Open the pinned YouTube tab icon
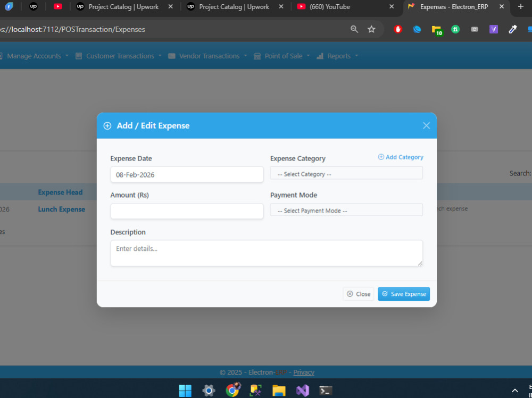 pos(57,6)
